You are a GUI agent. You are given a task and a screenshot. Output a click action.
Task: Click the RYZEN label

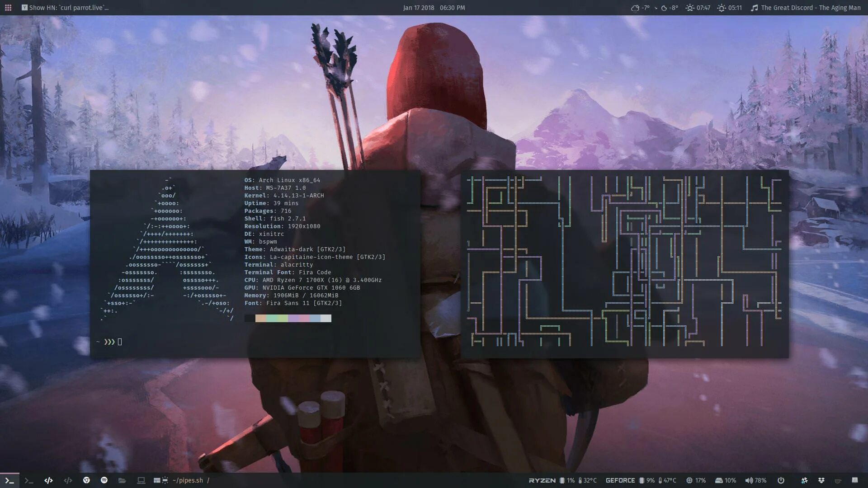pyautogui.click(x=542, y=480)
